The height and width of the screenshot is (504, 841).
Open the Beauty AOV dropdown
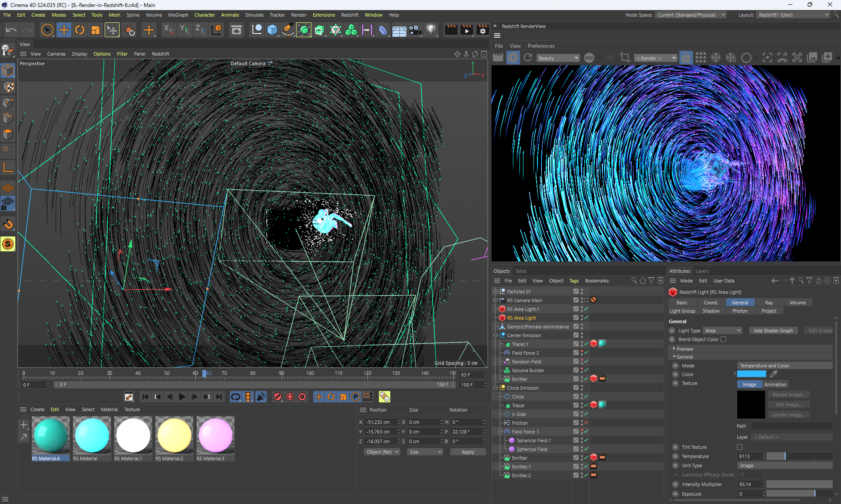tap(558, 58)
